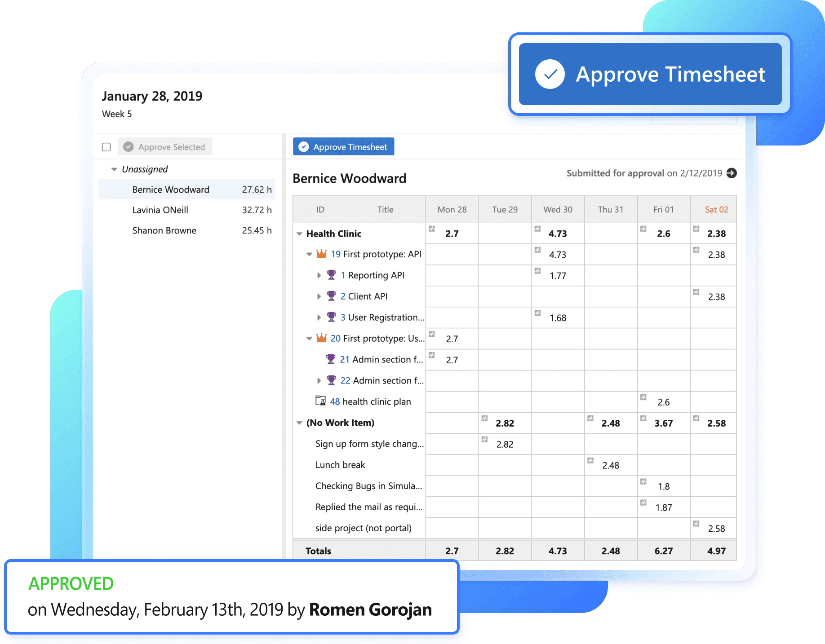Click the note icon beside User Registration 1.68
Screen dimensions: 825x644
point(537,313)
